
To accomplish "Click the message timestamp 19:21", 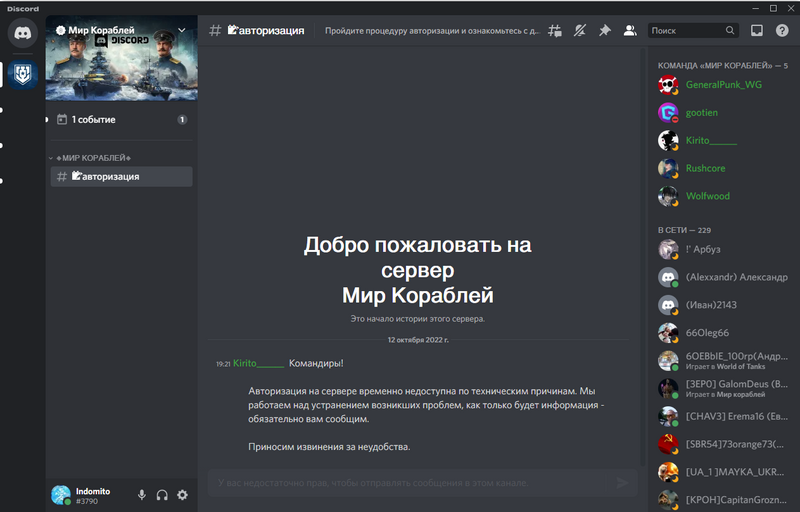I will pos(223,364).
